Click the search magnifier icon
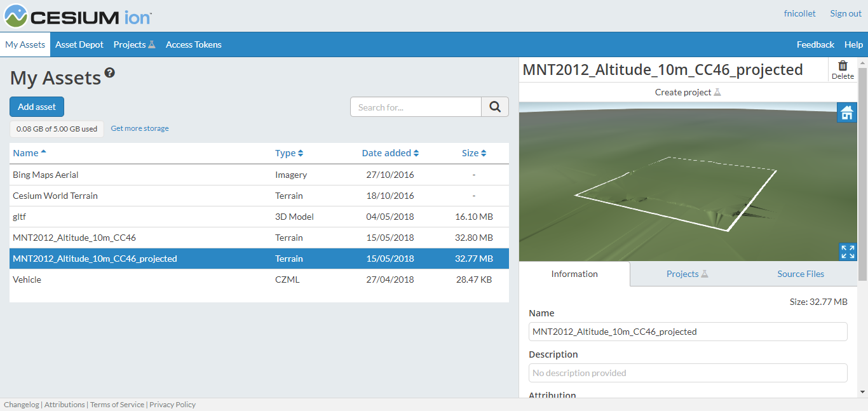 pos(495,107)
